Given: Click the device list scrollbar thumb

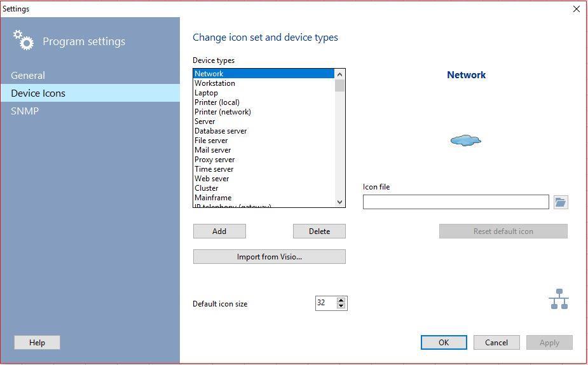Looking at the screenshot, I should pos(339,86).
